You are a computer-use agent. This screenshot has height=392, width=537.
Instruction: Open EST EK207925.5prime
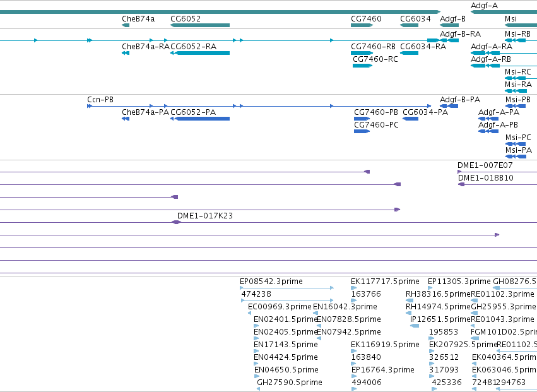tap(463, 345)
